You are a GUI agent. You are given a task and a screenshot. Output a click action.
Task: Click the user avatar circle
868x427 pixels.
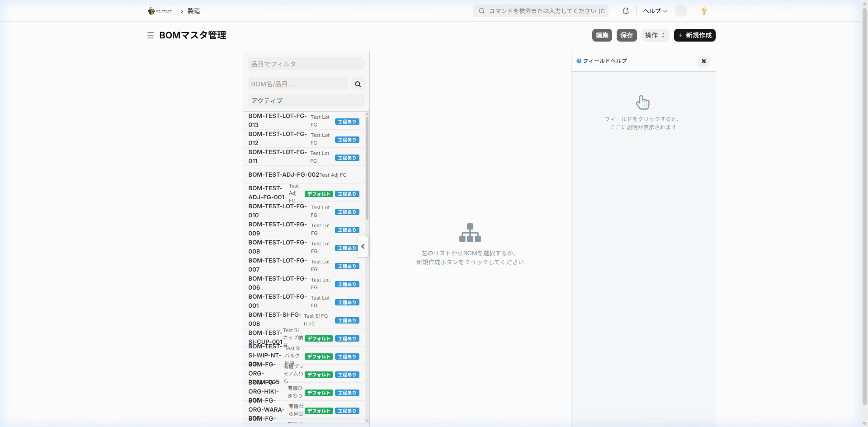pos(680,11)
